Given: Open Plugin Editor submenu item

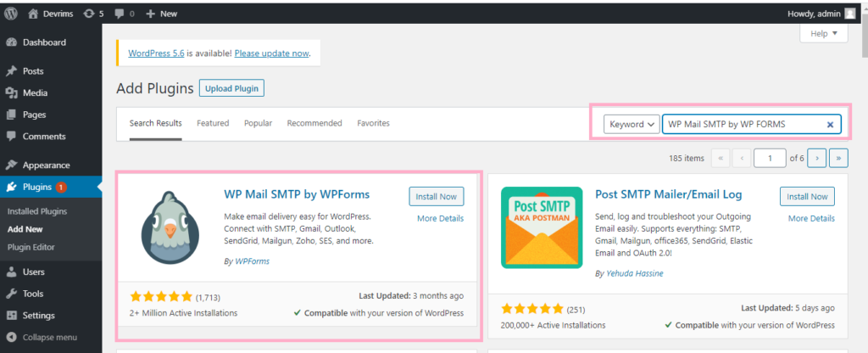Looking at the screenshot, I should pos(31,247).
